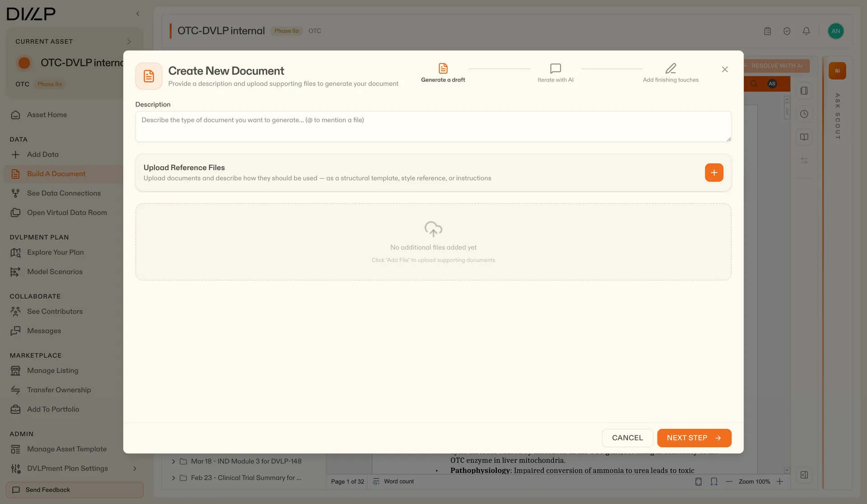This screenshot has height=504, width=867.
Task: Open Explore Your Plan
Action: 55,252
